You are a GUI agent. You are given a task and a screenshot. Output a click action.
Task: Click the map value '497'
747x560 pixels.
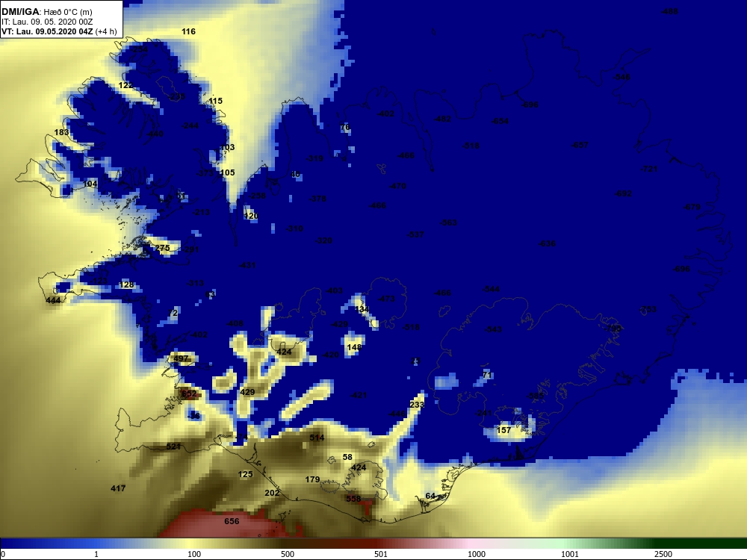181,358
